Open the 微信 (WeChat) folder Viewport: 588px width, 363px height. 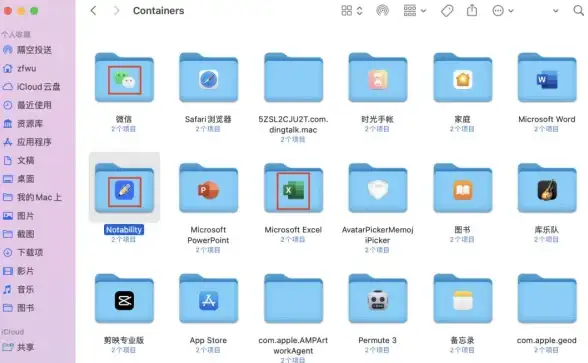[x=124, y=78]
